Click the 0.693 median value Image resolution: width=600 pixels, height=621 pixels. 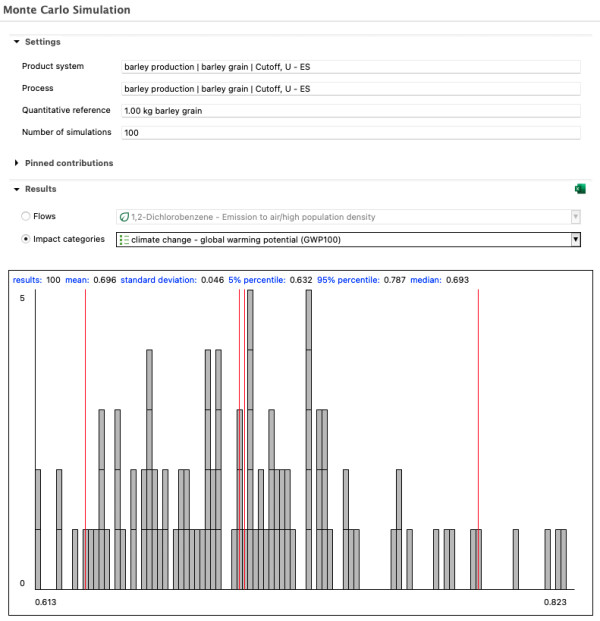457,280
